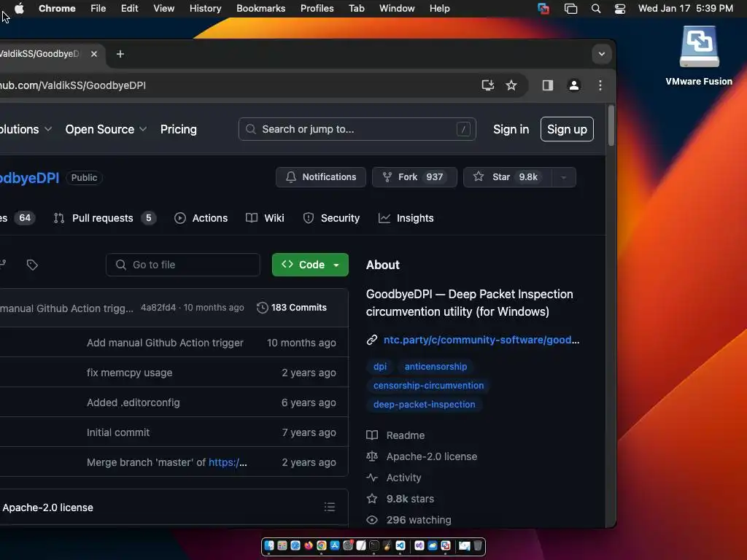
Task: Click the tags icon beside Go to file
Action: [32, 265]
